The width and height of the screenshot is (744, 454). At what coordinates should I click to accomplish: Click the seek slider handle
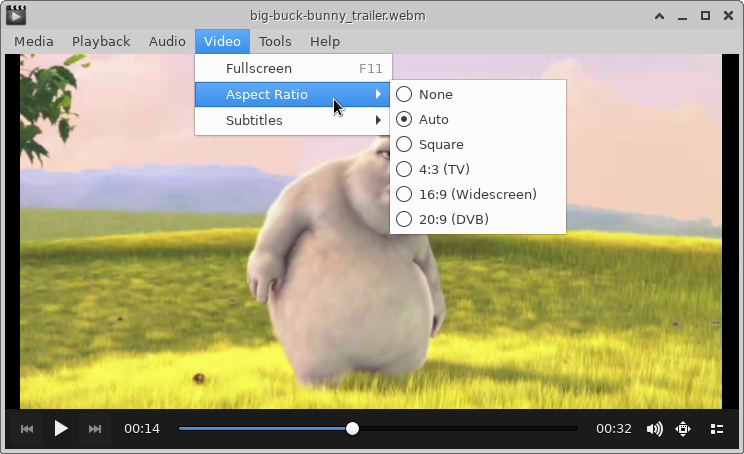click(x=352, y=429)
